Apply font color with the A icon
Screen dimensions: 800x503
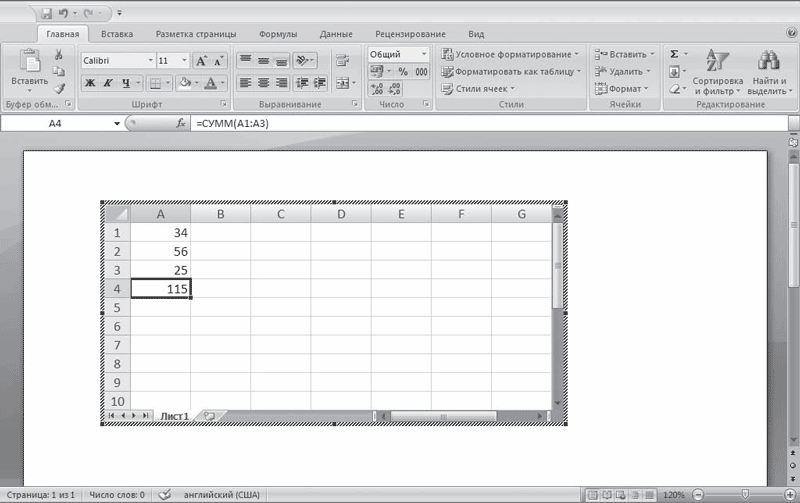pos(210,83)
